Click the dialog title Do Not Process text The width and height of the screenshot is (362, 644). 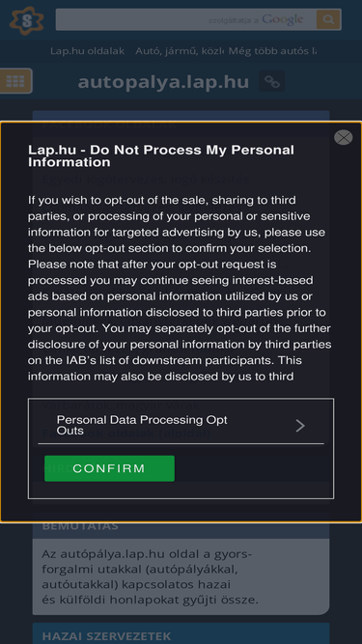[x=161, y=156]
